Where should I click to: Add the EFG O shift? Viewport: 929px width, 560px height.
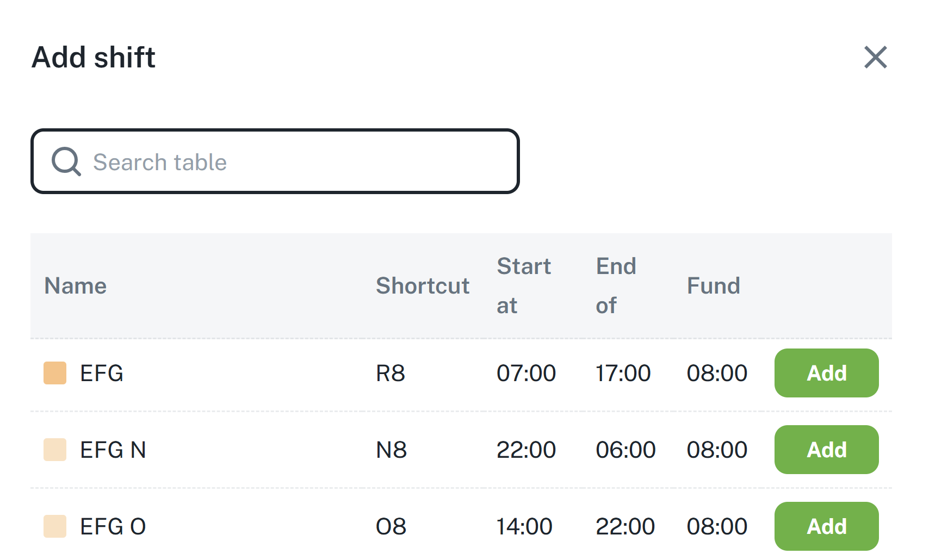[826, 526]
